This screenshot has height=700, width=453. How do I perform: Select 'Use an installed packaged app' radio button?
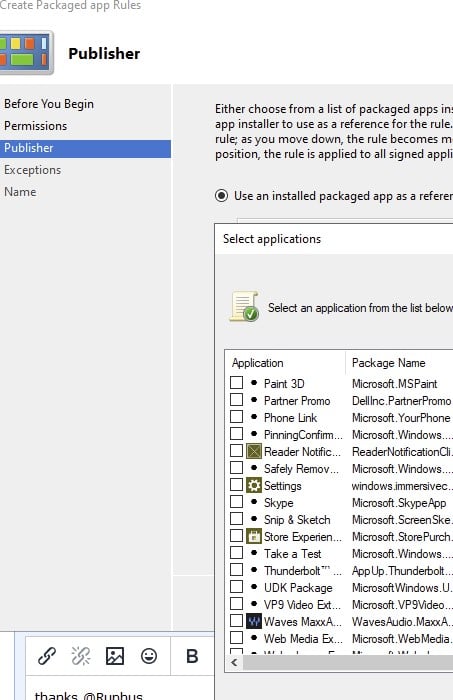pyautogui.click(x=221, y=196)
